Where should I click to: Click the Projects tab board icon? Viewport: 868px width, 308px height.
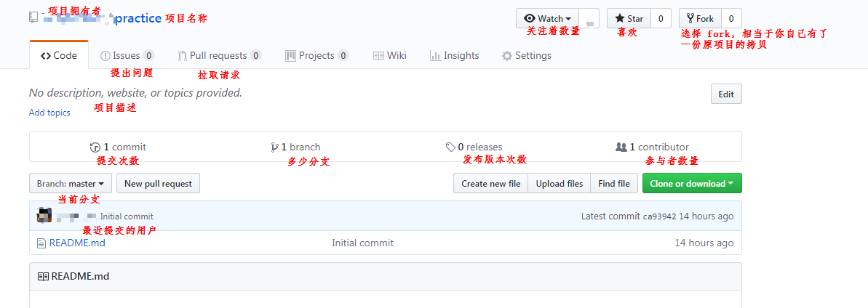click(290, 56)
